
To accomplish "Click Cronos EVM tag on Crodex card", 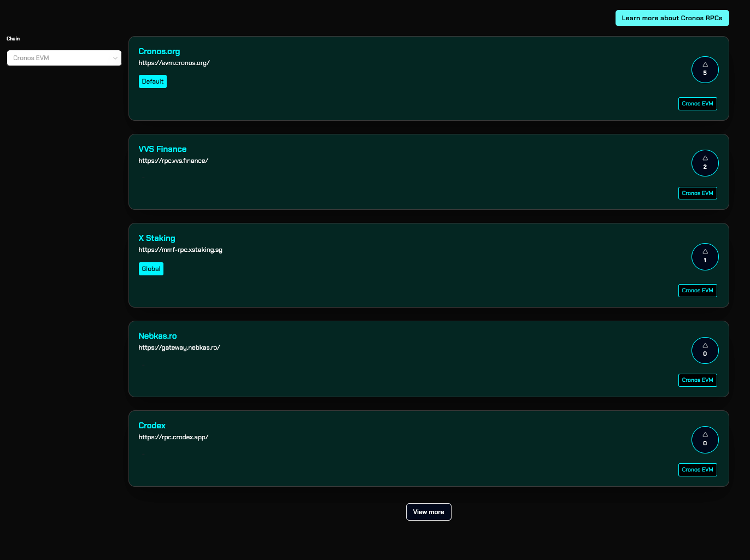I will pos(698,470).
